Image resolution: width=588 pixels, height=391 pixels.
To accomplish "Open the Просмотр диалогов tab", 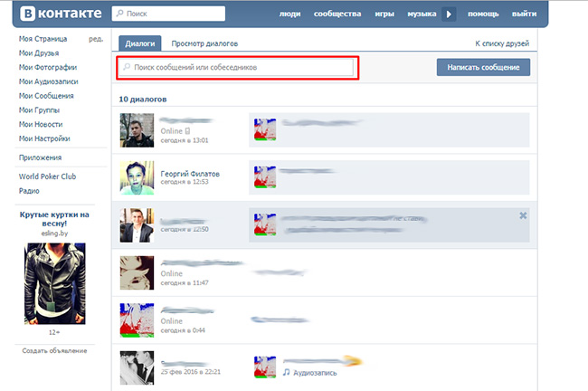I will pos(204,43).
